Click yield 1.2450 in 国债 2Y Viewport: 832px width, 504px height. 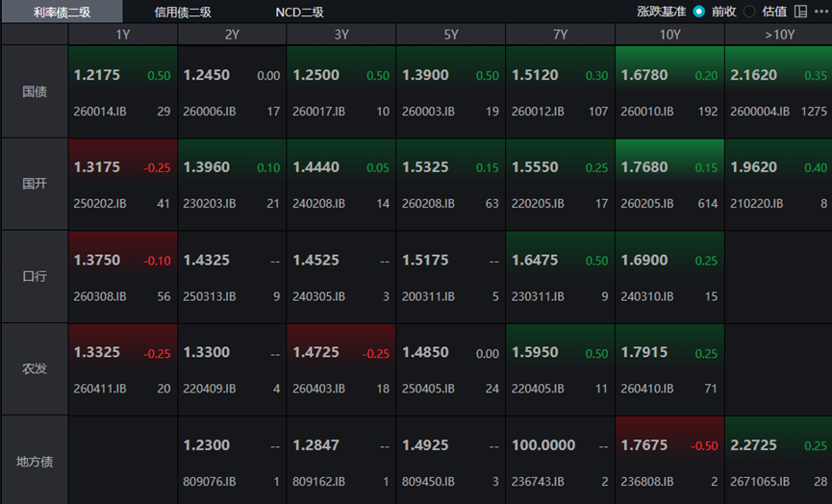click(207, 75)
